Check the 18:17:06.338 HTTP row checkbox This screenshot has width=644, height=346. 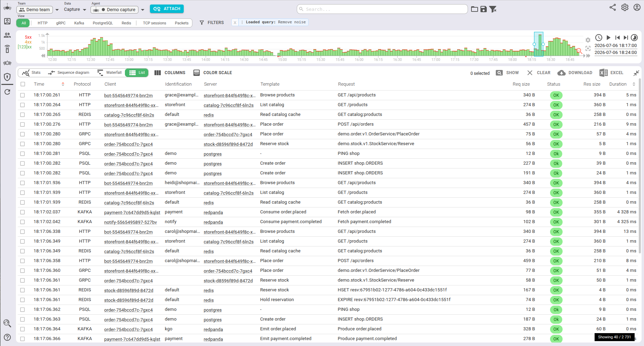pyautogui.click(x=23, y=231)
